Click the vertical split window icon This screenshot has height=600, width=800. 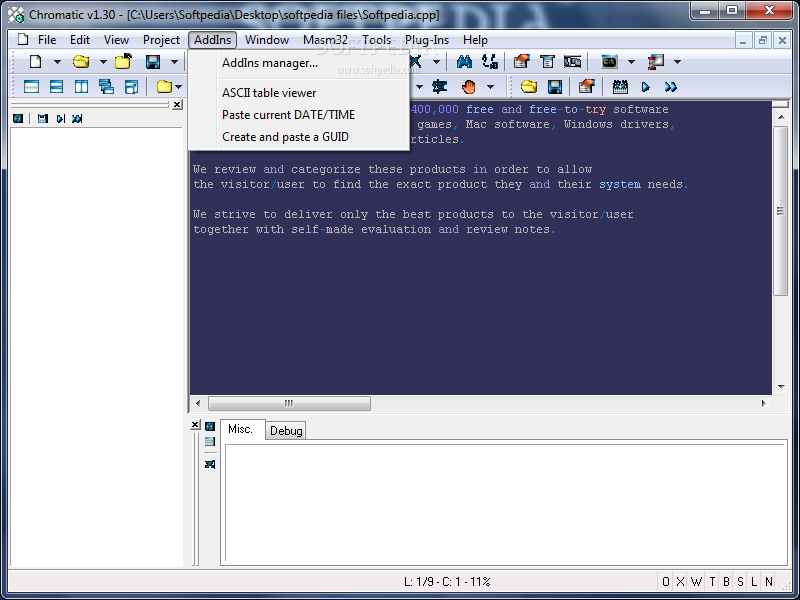(81, 87)
